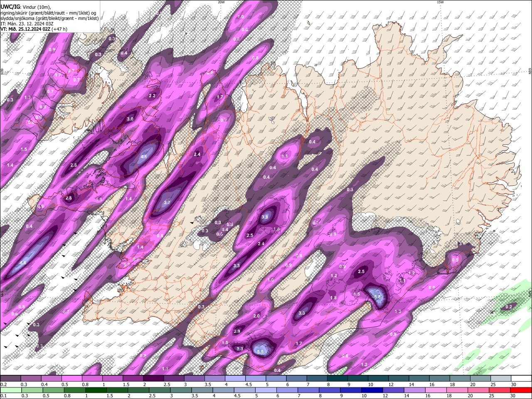Image resolution: width=532 pixels, height=399 pixels.
Task: Pick the pale green swatch labeled 0.1
Action: (x=10, y=390)
